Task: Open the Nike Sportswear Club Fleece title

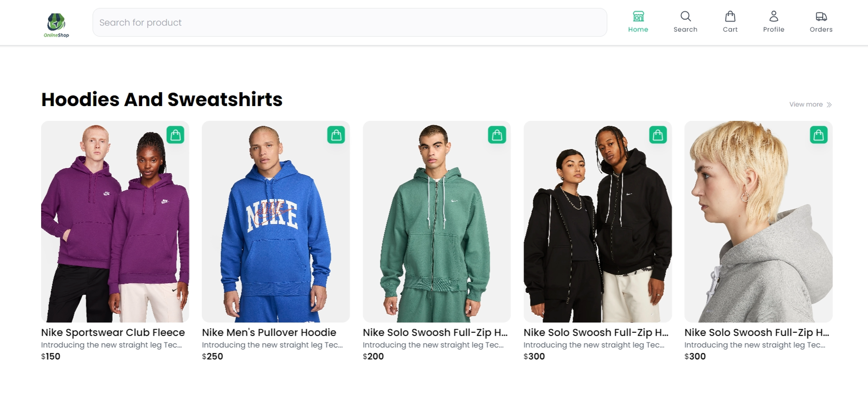Action: 113,332
